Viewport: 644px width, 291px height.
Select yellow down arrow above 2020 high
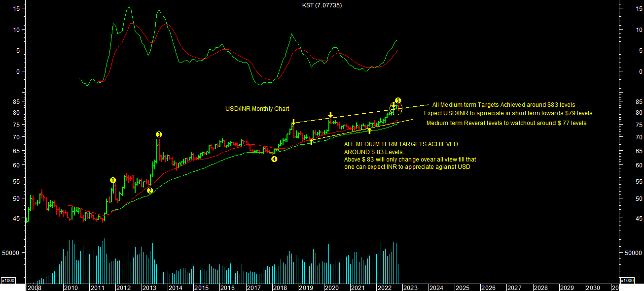pyautogui.click(x=330, y=115)
